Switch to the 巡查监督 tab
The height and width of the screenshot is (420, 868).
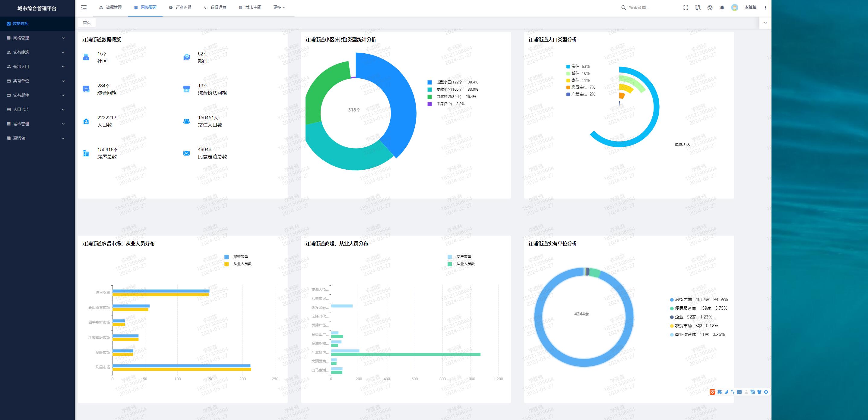point(180,8)
